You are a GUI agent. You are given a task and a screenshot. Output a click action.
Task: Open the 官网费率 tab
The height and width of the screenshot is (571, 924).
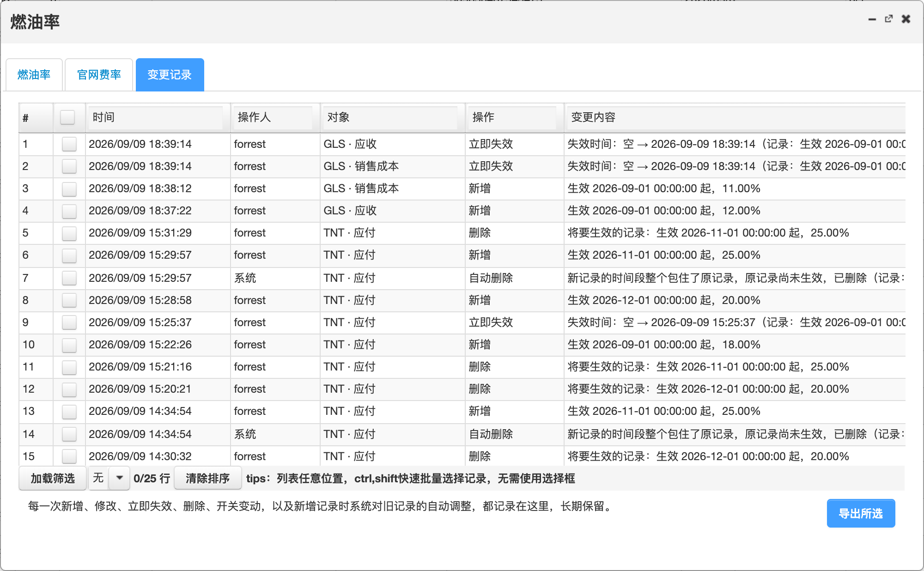click(x=99, y=75)
